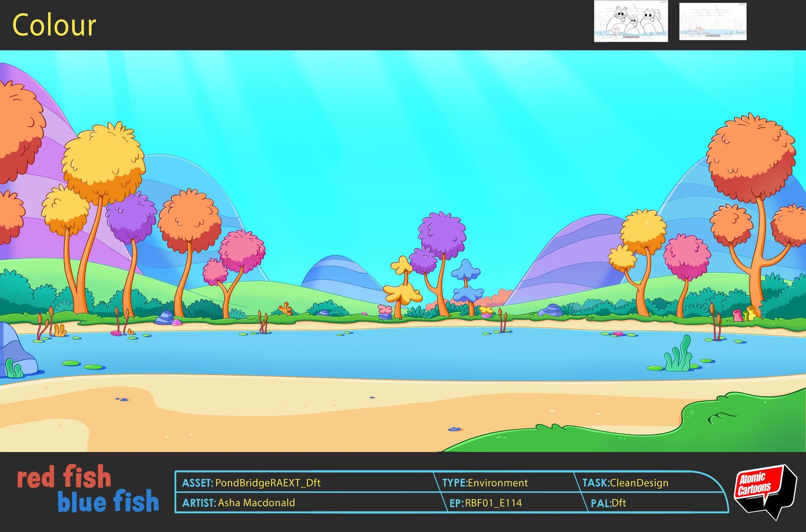Click the TYPE Environment label
Viewport: 806px width, 532px height.
pos(485,482)
